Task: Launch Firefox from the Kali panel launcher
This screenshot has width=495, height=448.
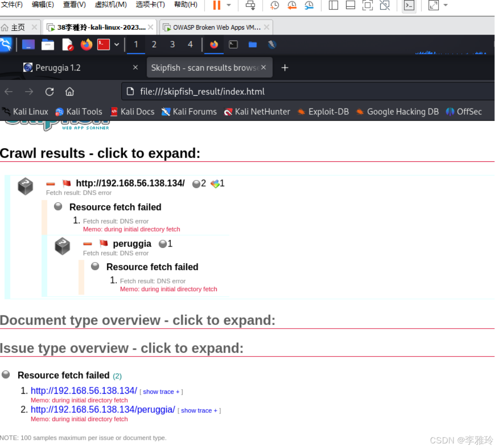Action: pos(86,45)
